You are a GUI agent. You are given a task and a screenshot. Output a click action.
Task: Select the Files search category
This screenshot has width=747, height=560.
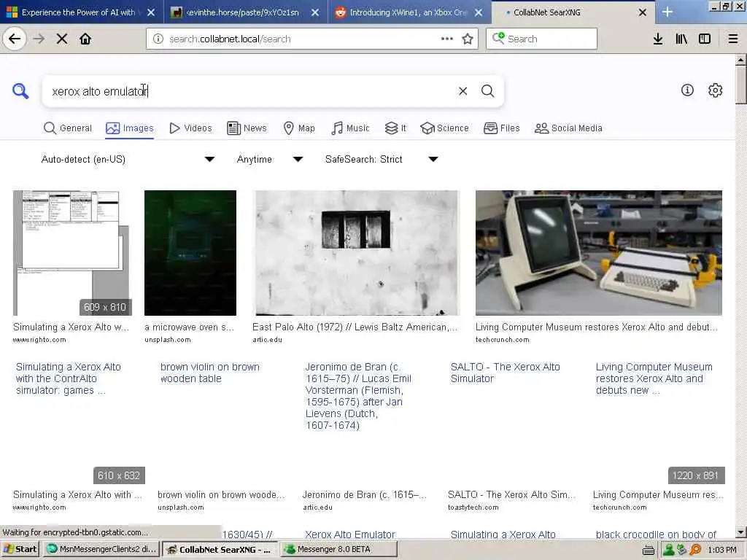(502, 128)
